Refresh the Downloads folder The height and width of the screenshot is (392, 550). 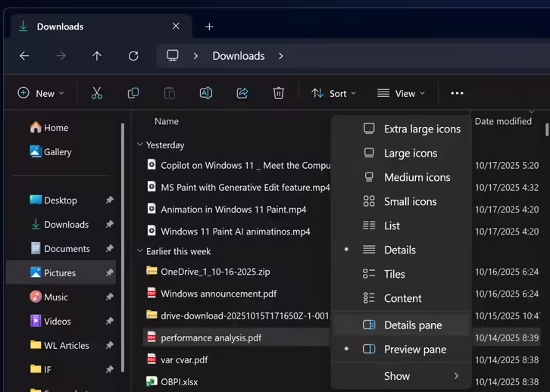pos(133,56)
